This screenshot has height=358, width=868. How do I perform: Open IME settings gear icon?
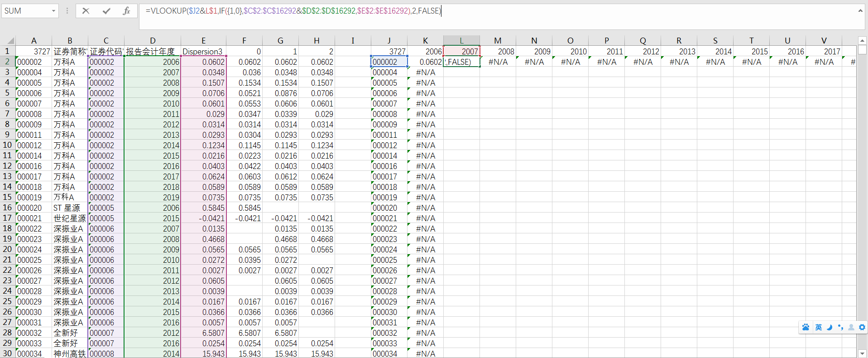[862, 327]
